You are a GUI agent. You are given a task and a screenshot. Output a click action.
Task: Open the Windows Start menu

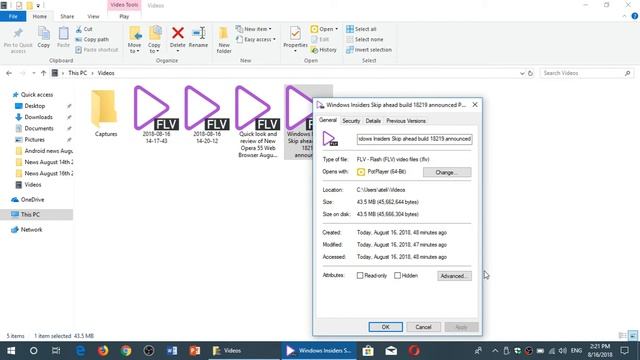pyautogui.click(x=11, y=351)
